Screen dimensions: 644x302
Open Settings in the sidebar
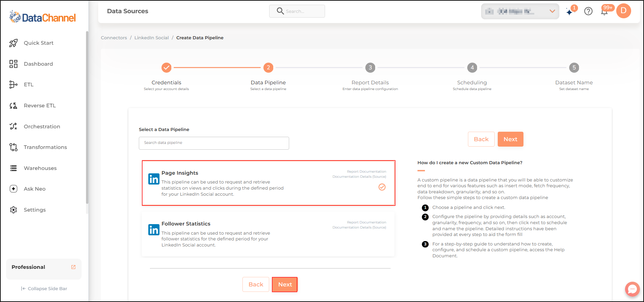[35, 210]
